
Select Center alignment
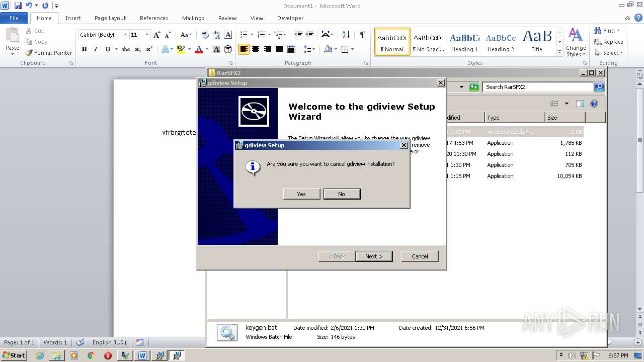click(256, 49)
